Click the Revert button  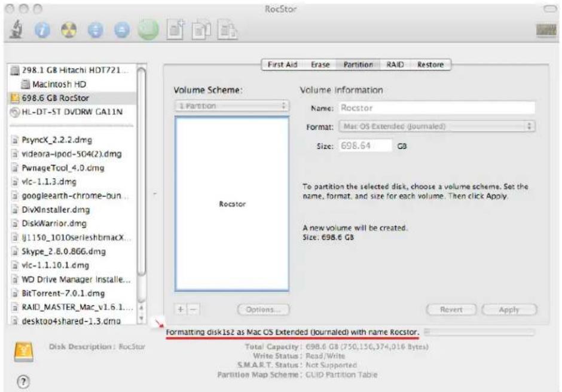coord(451,310)
